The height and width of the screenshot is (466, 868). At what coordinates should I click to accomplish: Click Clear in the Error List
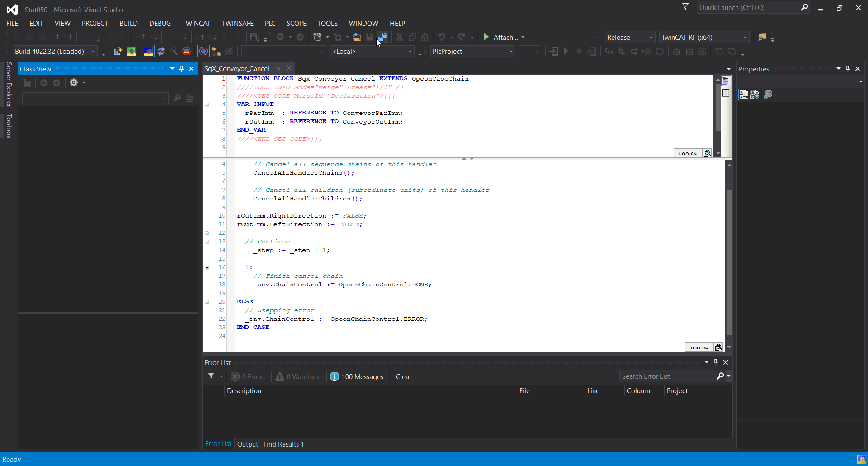tap(403, 377)
